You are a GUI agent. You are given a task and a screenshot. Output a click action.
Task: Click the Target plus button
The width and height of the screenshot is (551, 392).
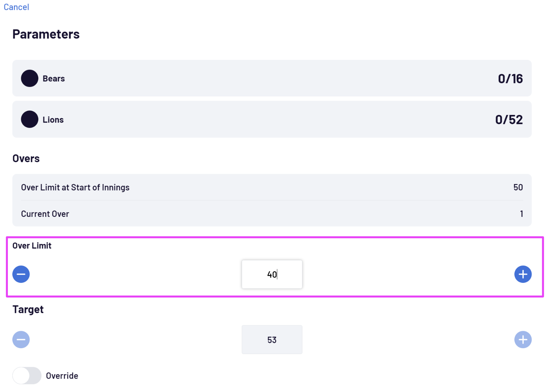(523, 340)
